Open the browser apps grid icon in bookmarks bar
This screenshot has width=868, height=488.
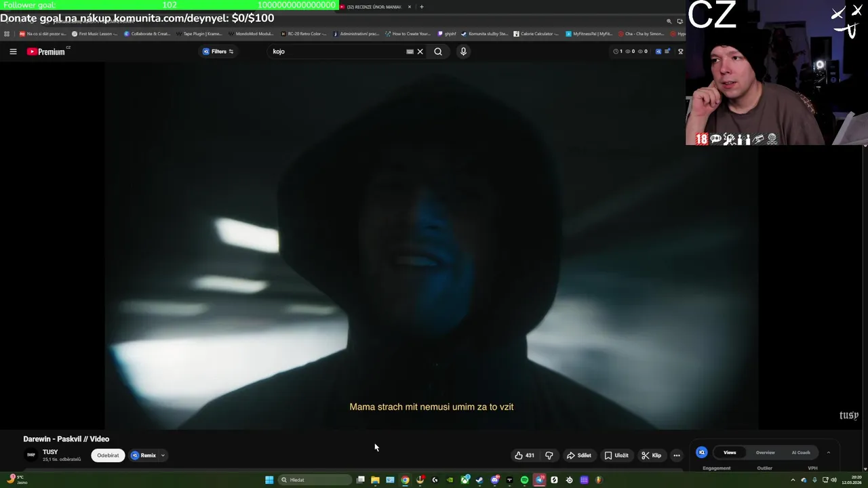point(7,34)
